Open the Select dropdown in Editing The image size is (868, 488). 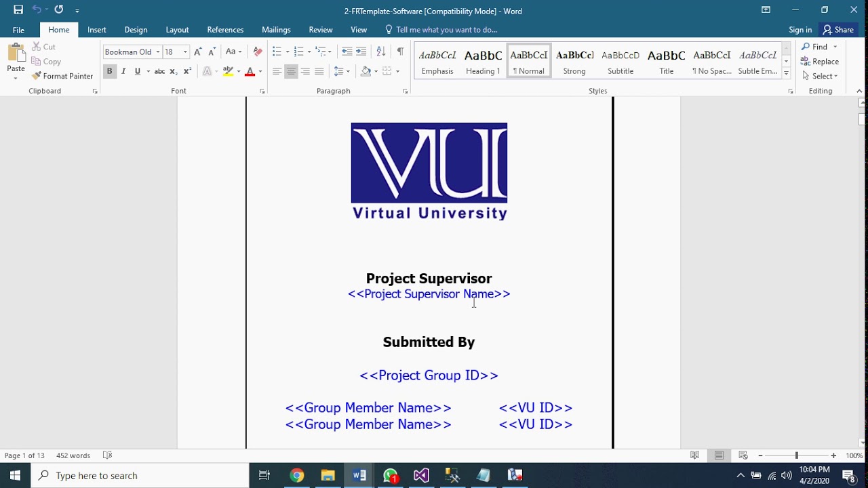click(820, 76)
